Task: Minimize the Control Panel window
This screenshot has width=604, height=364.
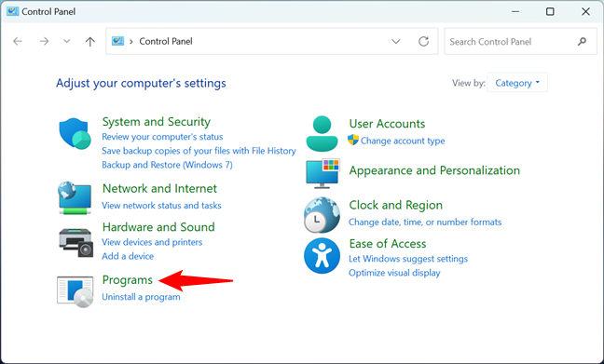Action: click(x=515, y=11)
